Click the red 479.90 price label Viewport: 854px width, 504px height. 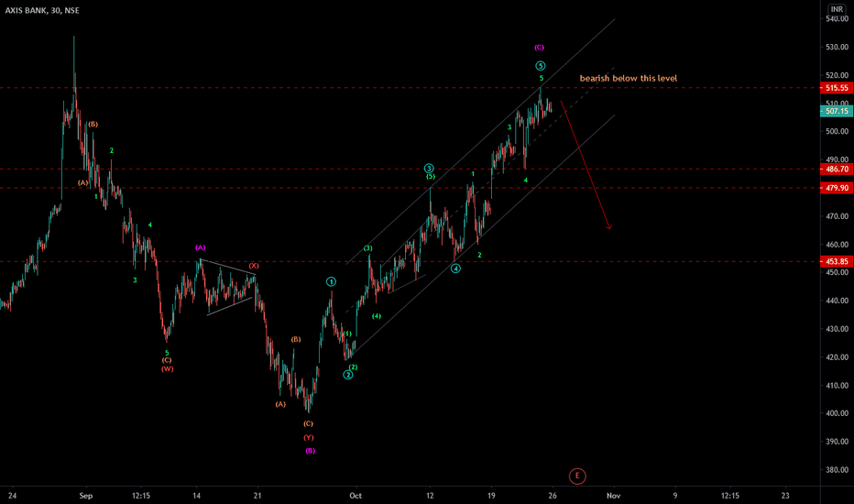(x=837, y=188)
